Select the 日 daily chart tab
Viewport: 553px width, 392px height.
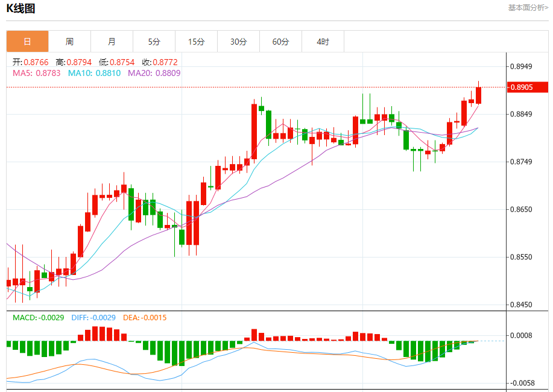(x=28, y=41)
